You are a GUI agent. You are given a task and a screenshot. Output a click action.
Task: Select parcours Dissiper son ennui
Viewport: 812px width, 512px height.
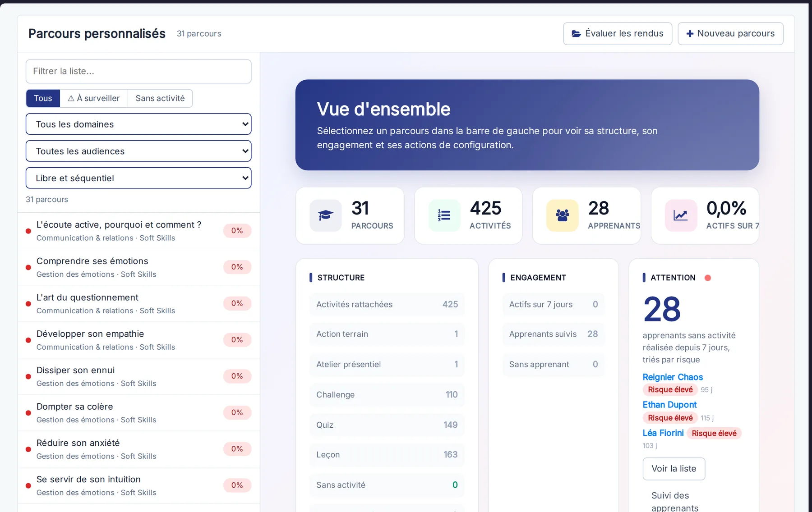pos(138,376)
